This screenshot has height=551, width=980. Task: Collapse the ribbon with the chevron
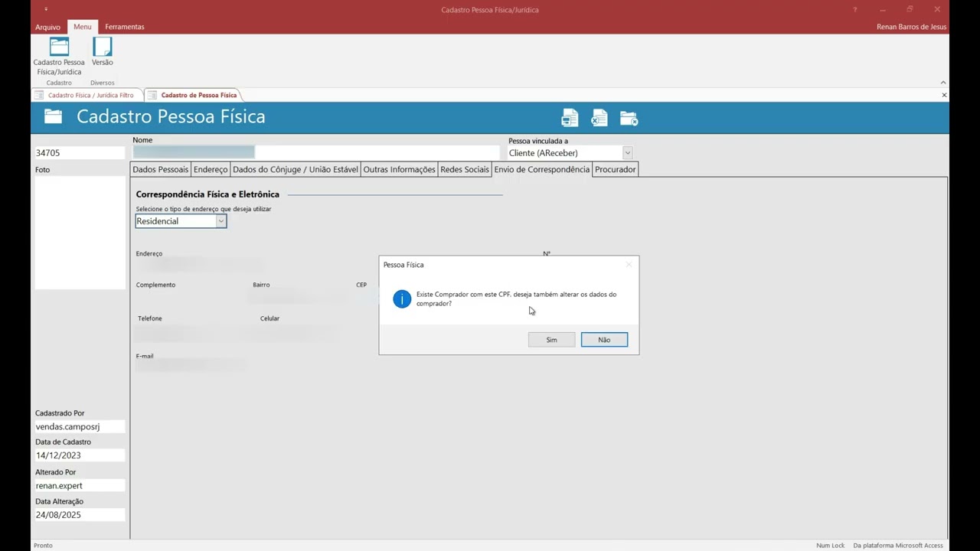coord(943,83)
